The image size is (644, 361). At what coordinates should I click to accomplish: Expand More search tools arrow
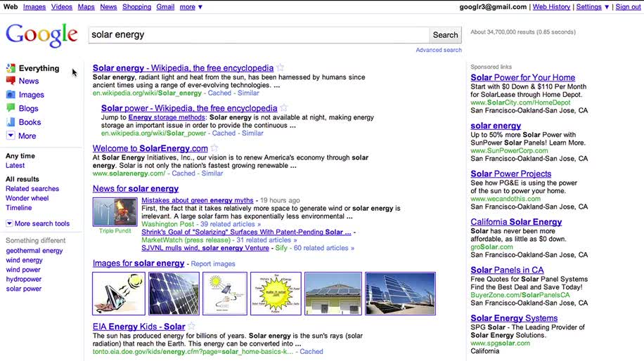pyautogui.click(x=9, y=223)
